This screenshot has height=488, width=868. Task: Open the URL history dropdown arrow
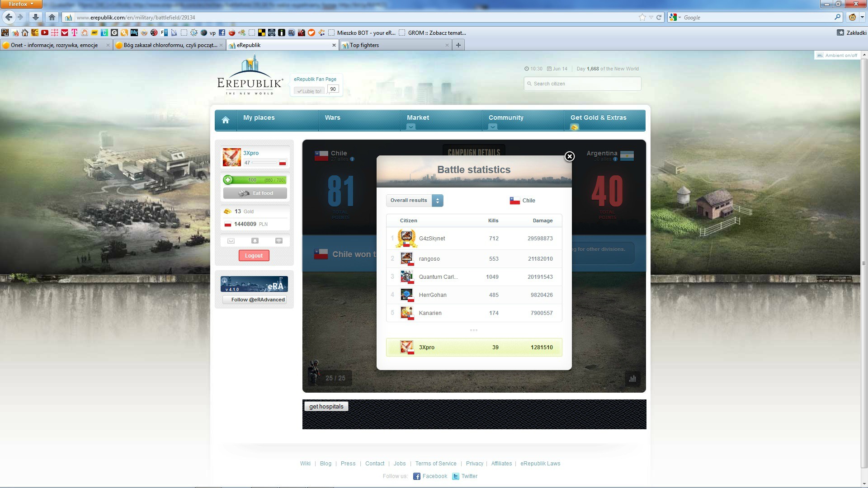point(651,18)
